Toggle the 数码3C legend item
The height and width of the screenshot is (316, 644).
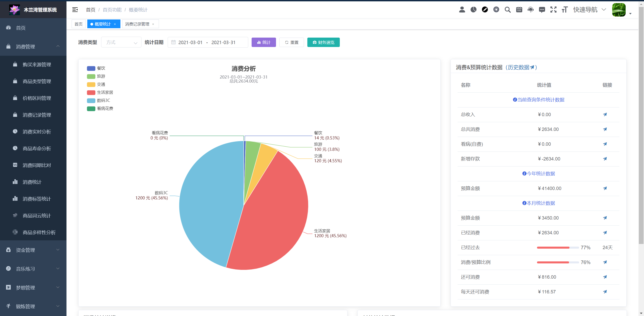pos(98,100)
